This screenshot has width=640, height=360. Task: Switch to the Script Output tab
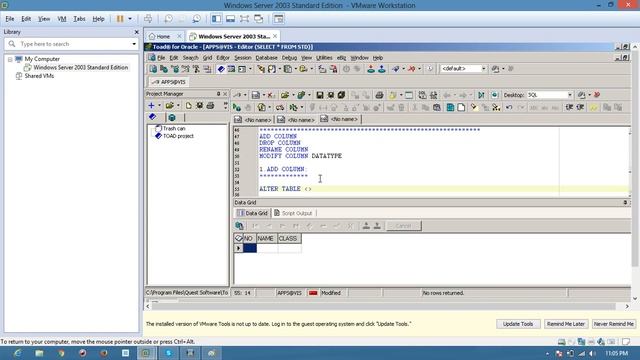coord(293,213)
